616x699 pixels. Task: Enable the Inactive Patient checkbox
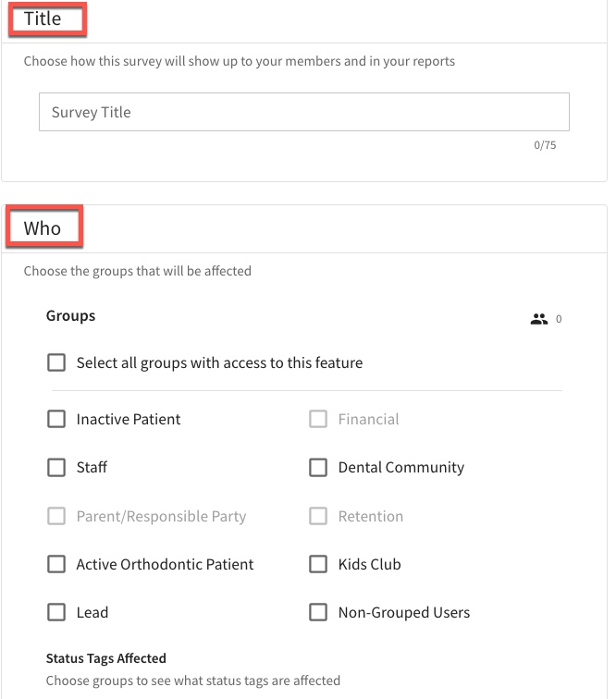click(x=56, y=419)
